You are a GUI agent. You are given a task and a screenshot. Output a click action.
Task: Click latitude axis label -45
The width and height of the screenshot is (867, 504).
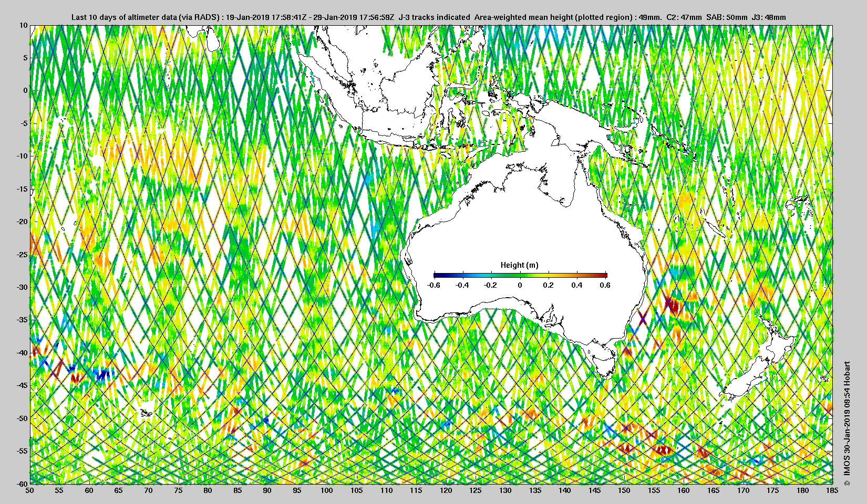tap(22, 385)
